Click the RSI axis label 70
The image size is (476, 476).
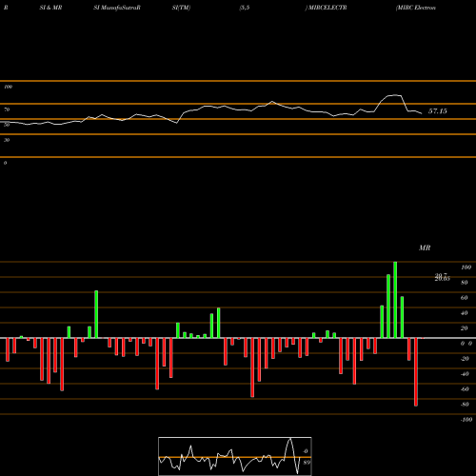click(x=7, y=109)
